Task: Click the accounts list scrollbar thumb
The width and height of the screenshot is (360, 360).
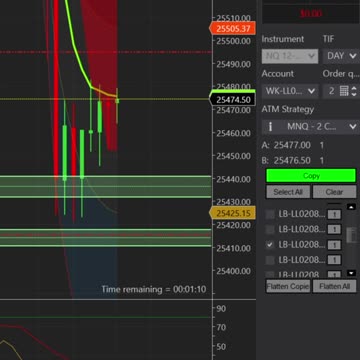Action: pyautogui.click(x=351, y=235)
